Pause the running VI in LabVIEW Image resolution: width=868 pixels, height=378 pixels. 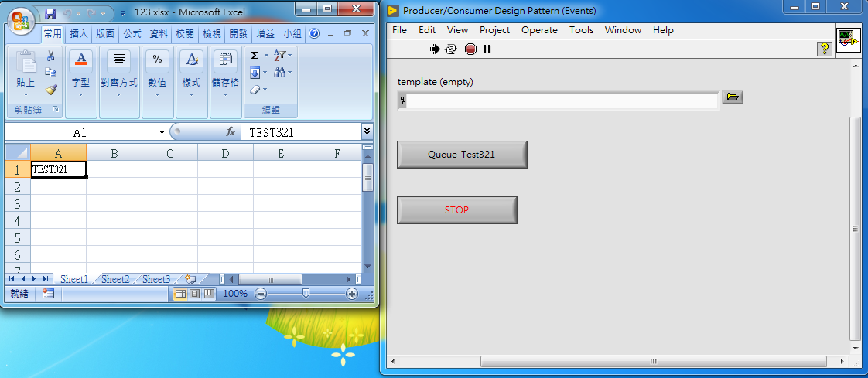coord(487,49)
